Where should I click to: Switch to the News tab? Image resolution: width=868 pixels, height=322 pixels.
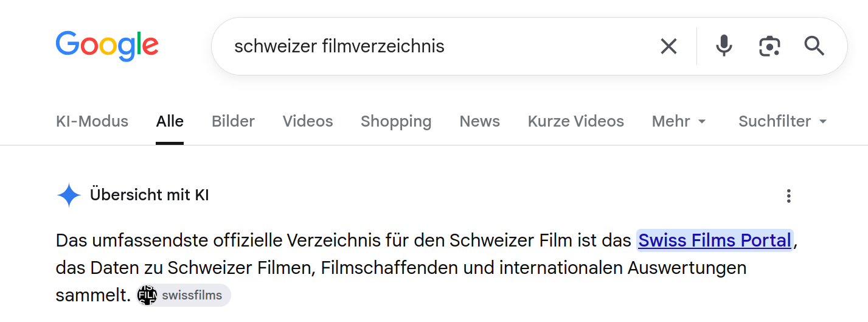click(479, 121)
